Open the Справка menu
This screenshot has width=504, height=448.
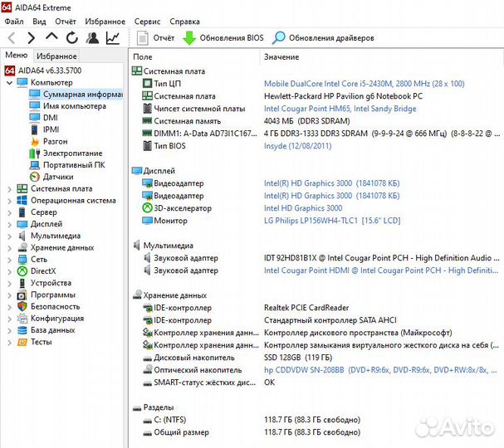click(x=184, y=22)
